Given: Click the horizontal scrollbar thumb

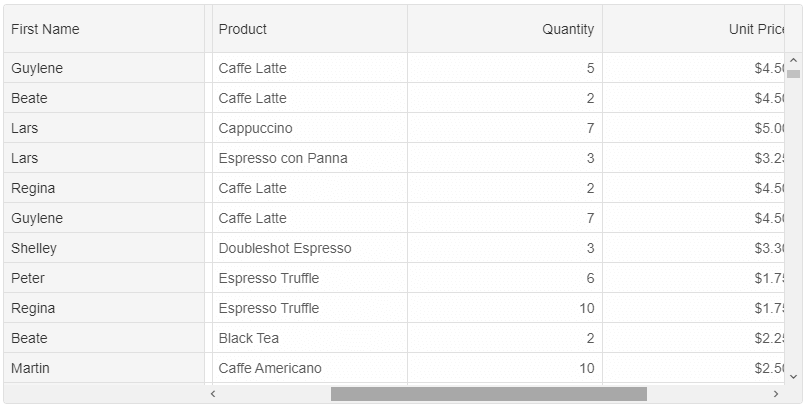Looking at the screenshot, I should (x=489, y=394).
